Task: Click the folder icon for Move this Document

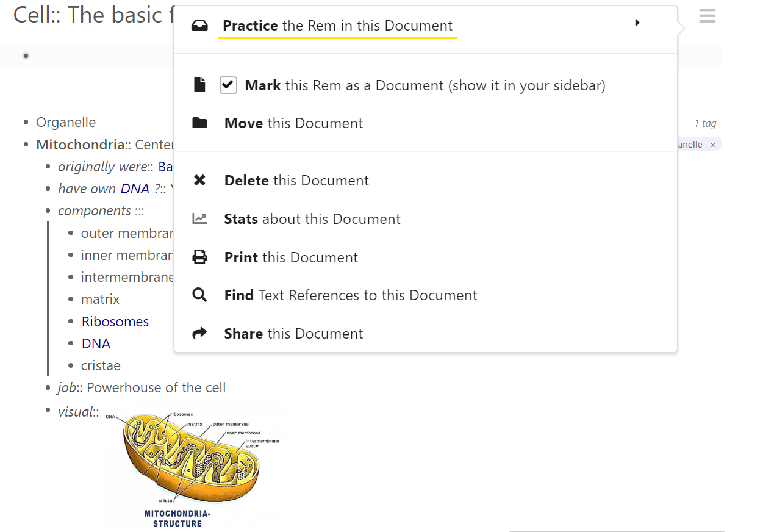Action: (199, 123)
